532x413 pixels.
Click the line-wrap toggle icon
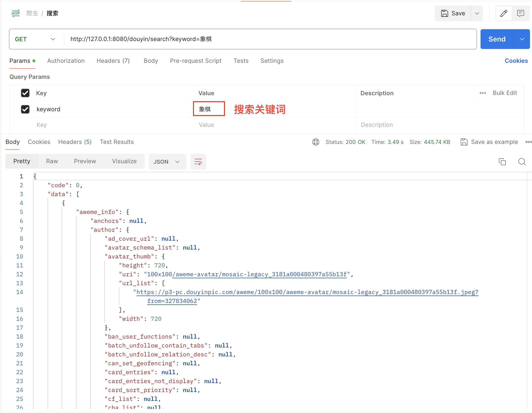pyautogui.click(x=198, y=161)
